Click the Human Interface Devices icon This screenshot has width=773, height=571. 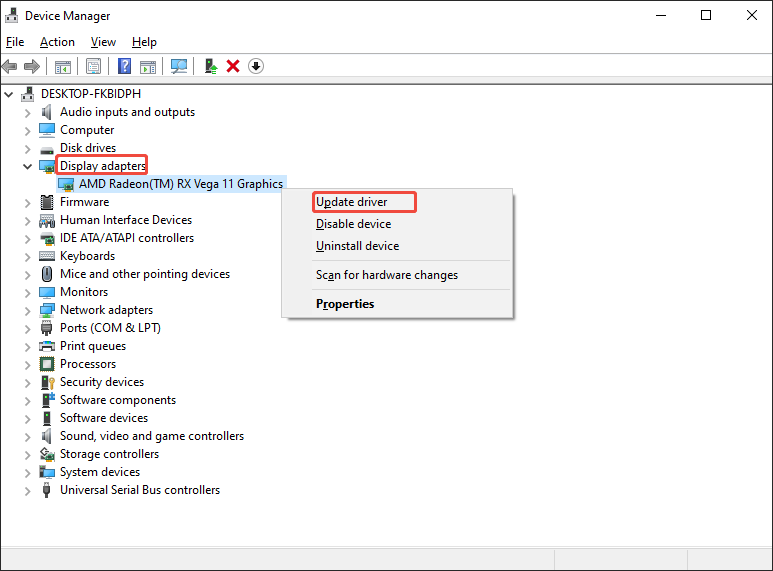coord(47,220)
